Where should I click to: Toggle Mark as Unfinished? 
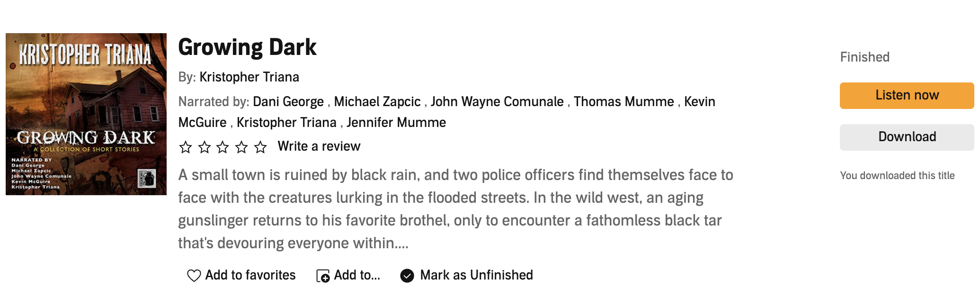[476, 275]
